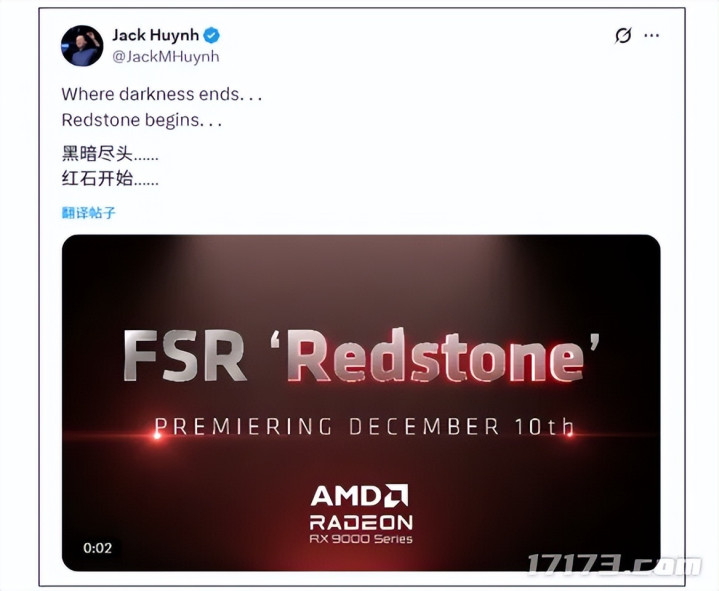Click the 0:02 video duration badge
719x591 pixels.
coord(97,548)
